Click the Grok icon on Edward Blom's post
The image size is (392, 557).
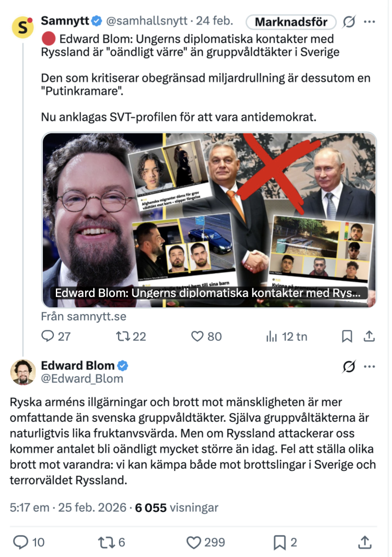tap(348, 366)
